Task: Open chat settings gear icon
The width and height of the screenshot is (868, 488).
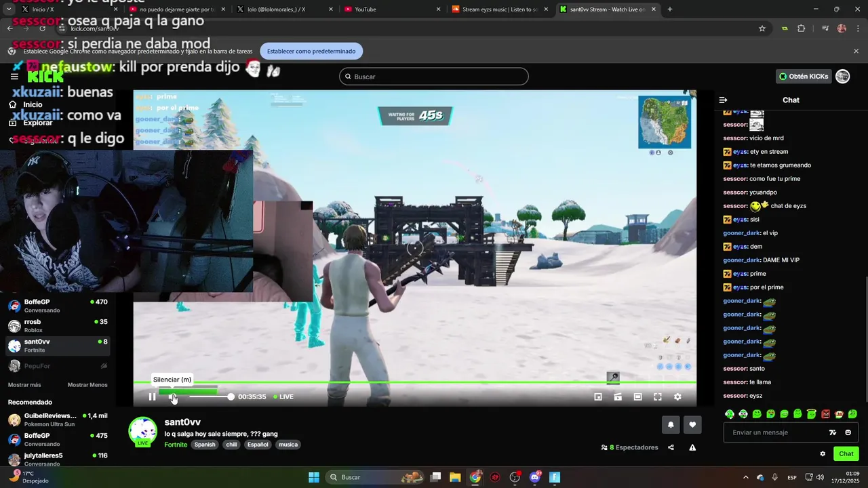Action: [x=823, y=454]
